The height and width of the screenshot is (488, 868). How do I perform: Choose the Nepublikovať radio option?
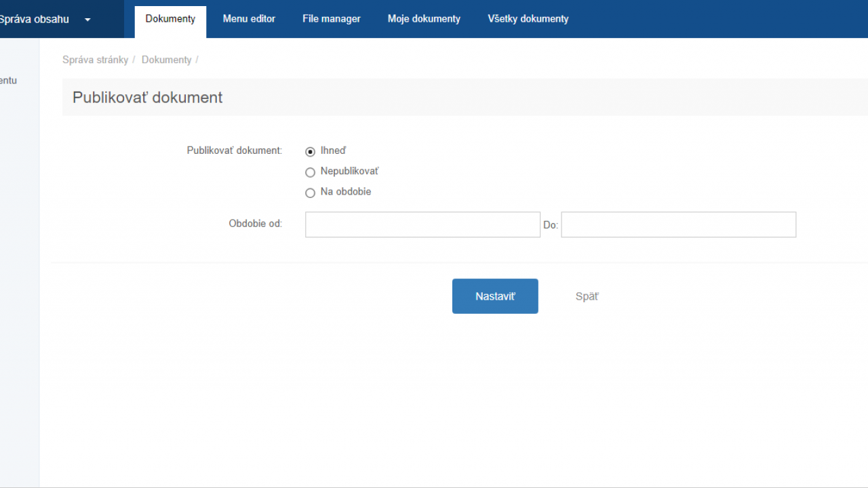coord(311,172)
